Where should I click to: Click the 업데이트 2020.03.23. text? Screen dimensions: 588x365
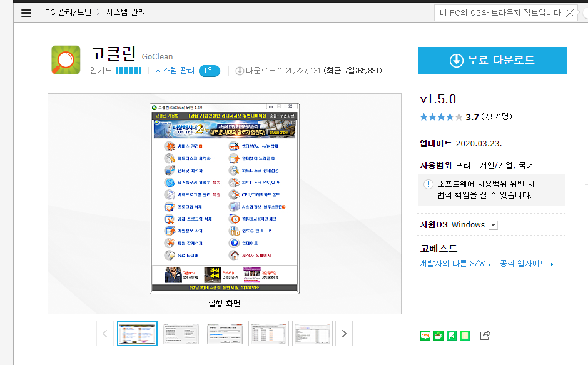460,144
